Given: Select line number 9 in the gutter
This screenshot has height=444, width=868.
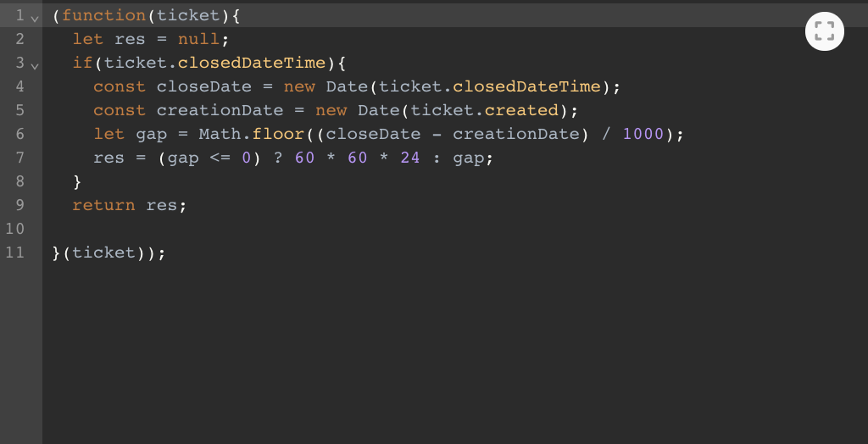Looking at the screenshot, I should [20, 205].
